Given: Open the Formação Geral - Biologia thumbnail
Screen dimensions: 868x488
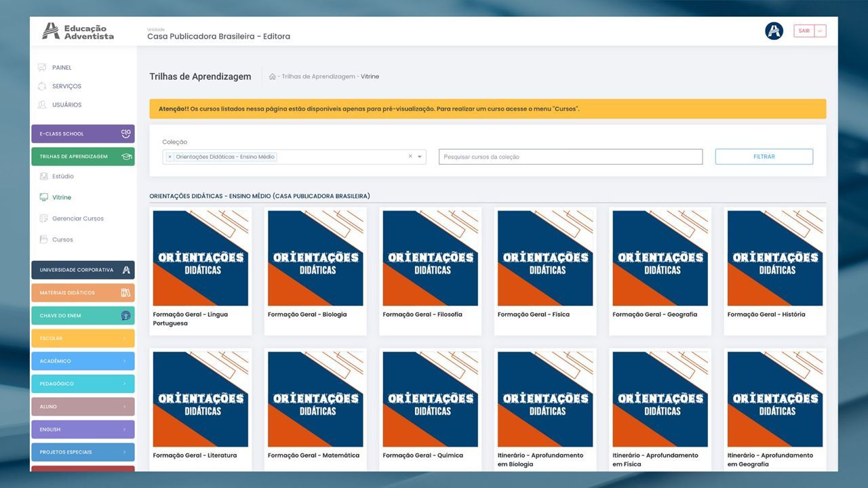Looking at the screenshot, I should point(315,258).
